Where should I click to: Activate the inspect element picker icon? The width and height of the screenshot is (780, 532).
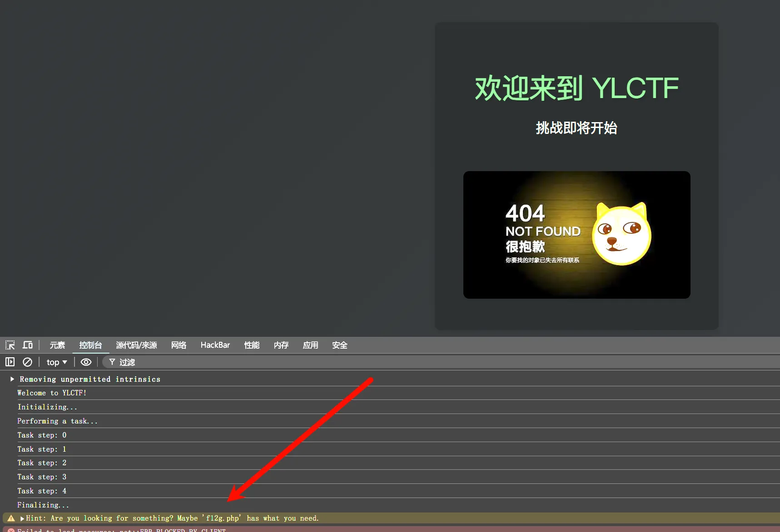click(10, 345)
